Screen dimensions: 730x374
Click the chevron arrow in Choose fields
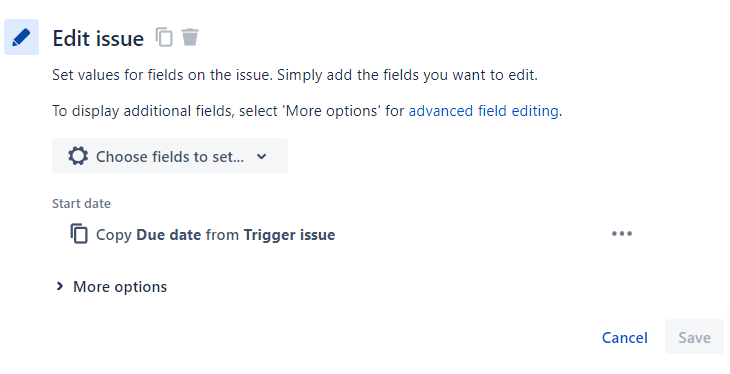(x=262, y=156)
